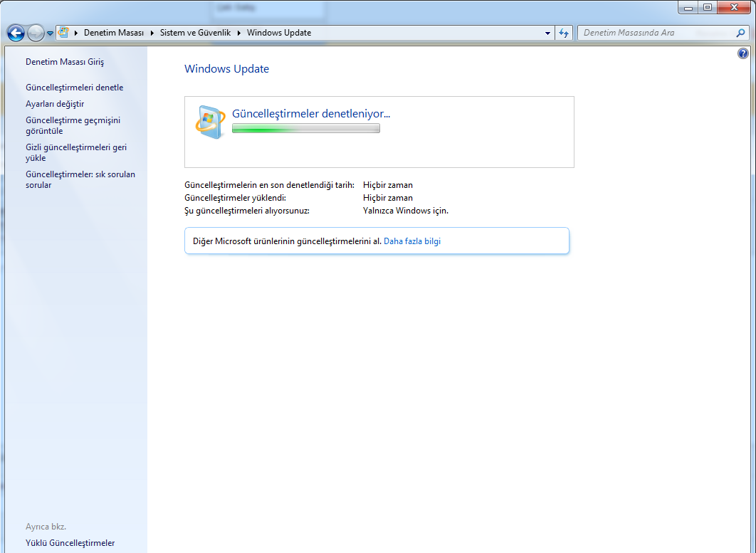
Task: Open Güncelleştirmeler: sık sorulan sorular
Action: point(80,179)
